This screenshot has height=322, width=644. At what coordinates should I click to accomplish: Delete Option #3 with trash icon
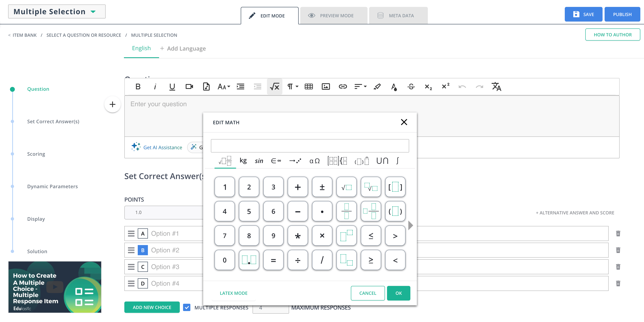tap(618, 267)
